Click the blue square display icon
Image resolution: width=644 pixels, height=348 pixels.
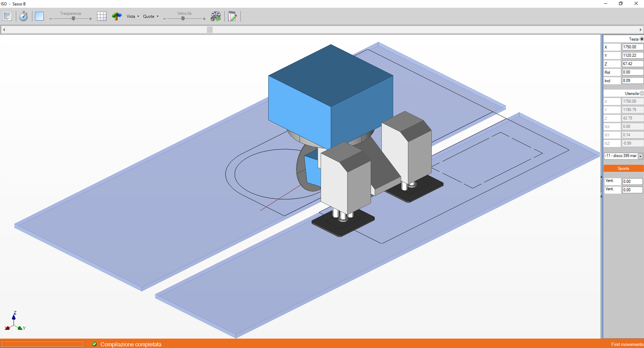pyautogui.click(x=39, y=16)
